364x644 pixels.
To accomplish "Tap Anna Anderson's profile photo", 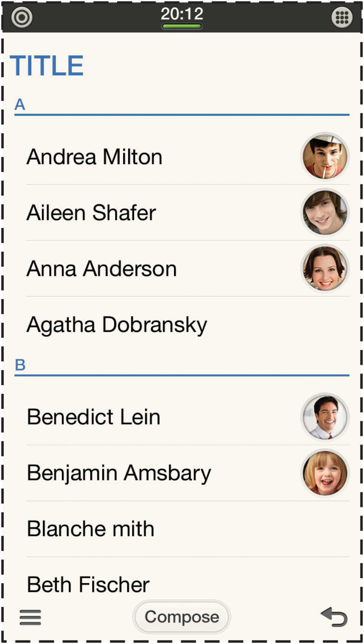I will pyautogui.click(x=325, y=268).
